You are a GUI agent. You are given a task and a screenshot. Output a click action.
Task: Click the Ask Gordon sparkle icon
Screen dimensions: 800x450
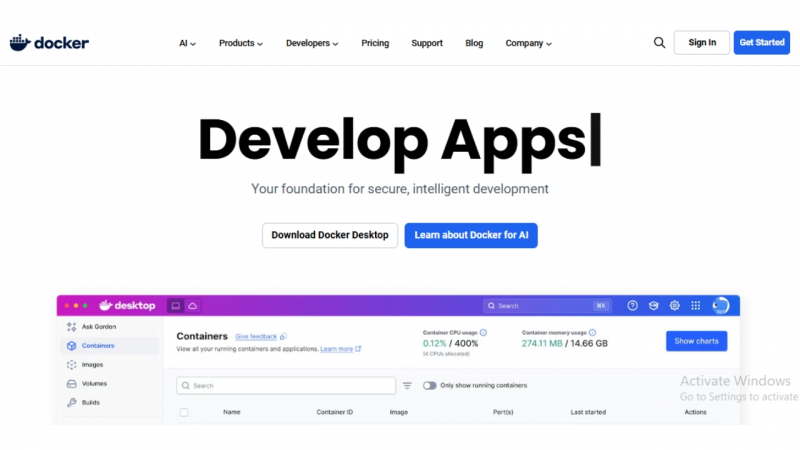pyautogui.click(x=71, y=327)
